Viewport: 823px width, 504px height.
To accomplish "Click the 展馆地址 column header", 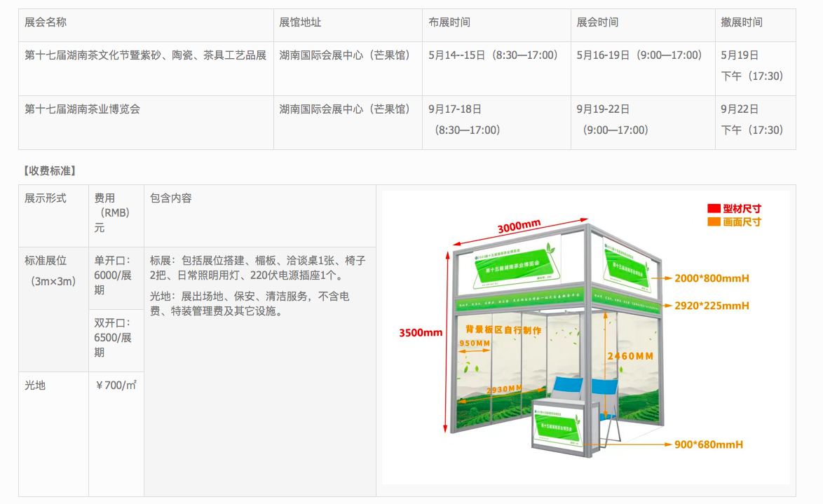I will click(x=348, y=25).
